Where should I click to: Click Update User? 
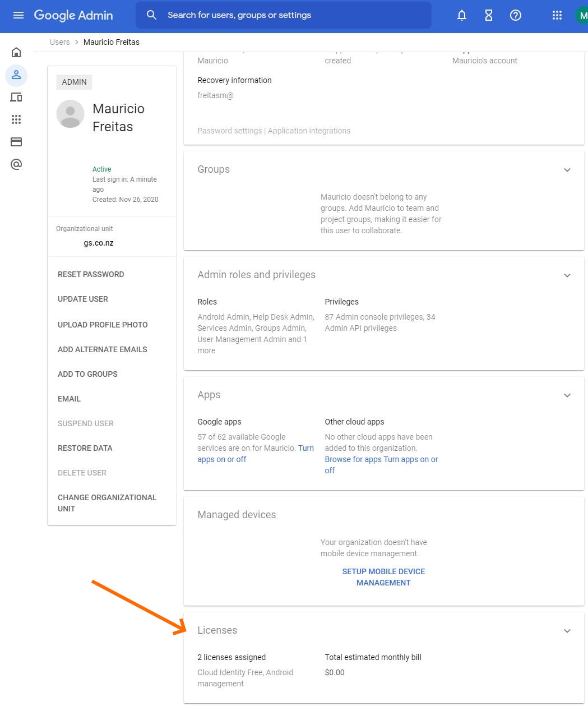click(83, 299)
